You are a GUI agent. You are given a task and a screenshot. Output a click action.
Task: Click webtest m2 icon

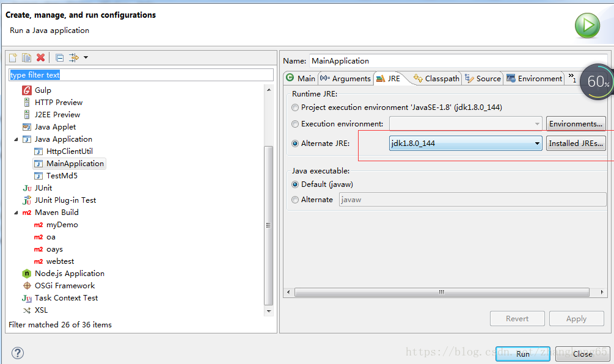(x=38, y=261)
